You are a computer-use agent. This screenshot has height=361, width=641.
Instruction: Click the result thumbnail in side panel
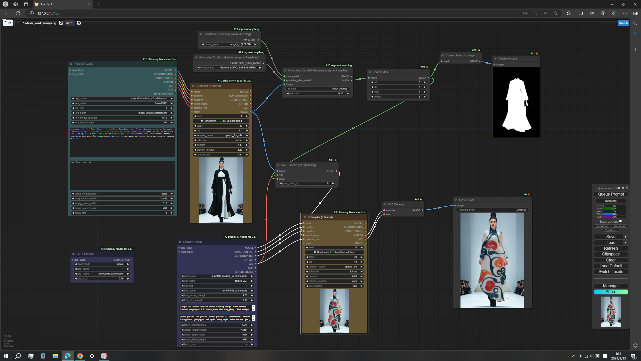click(611, 312)
